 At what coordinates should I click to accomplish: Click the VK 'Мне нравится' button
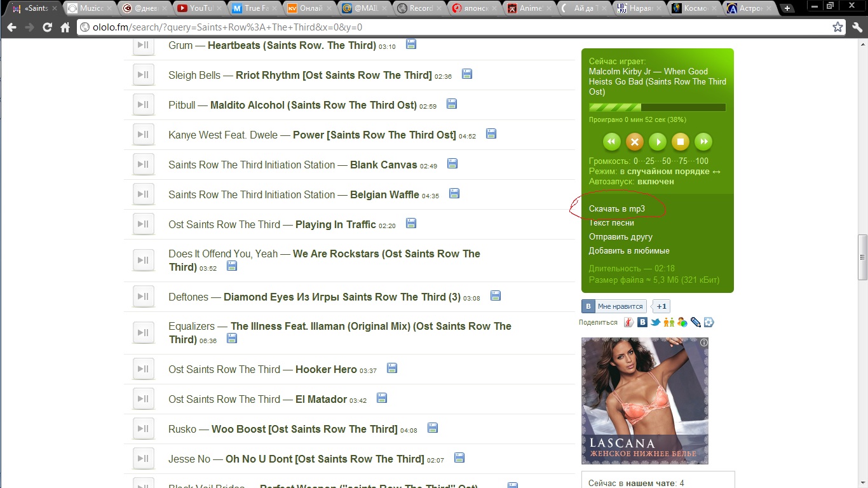pos(614,306)
